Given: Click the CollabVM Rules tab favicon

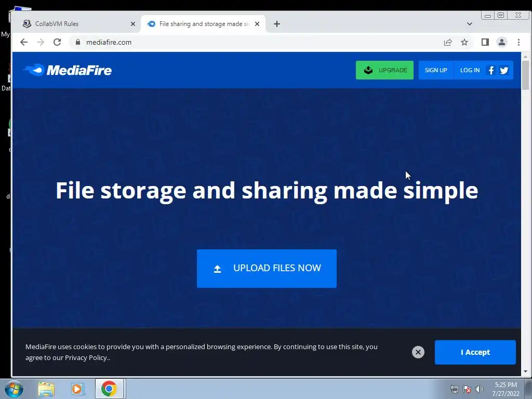Looking at the screenshot, I should [x=27, y=24].
